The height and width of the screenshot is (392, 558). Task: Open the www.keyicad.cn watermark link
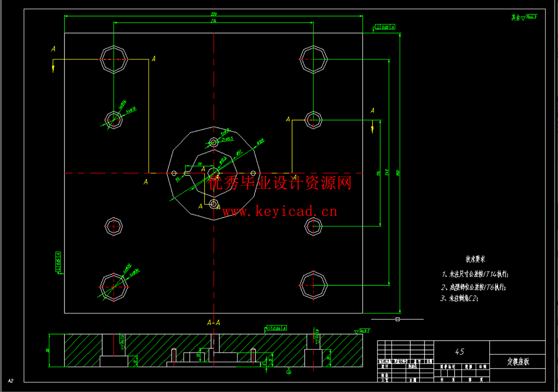280,211
